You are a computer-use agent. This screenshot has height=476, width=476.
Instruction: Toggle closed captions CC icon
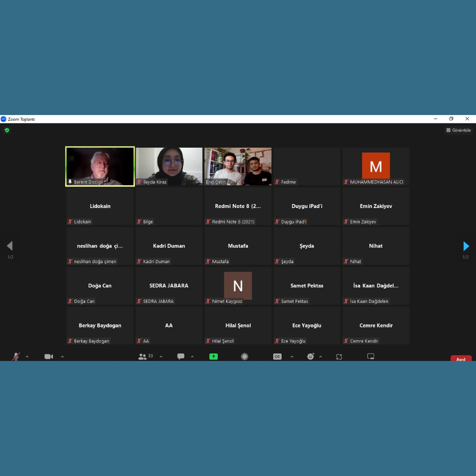point(277,357)
